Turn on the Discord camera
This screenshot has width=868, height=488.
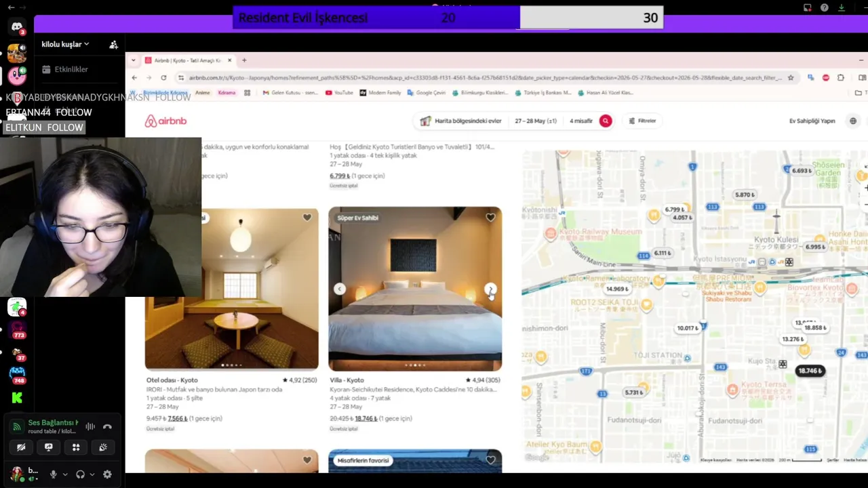[x=21, y=447]
